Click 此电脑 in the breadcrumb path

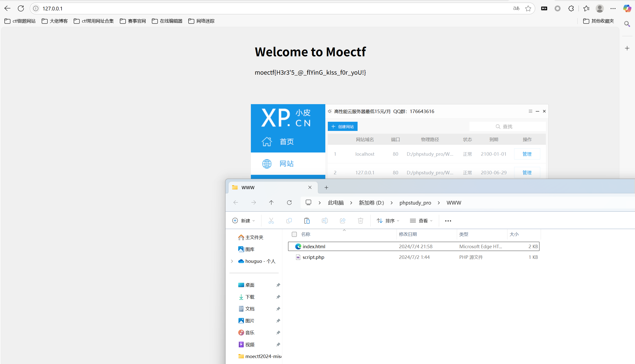[x=336, y=203]
